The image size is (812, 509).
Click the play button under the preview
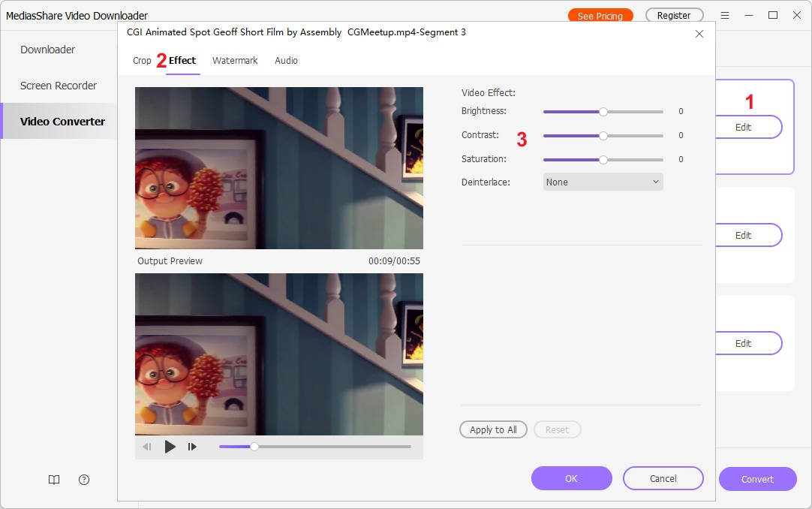point(170,447)
